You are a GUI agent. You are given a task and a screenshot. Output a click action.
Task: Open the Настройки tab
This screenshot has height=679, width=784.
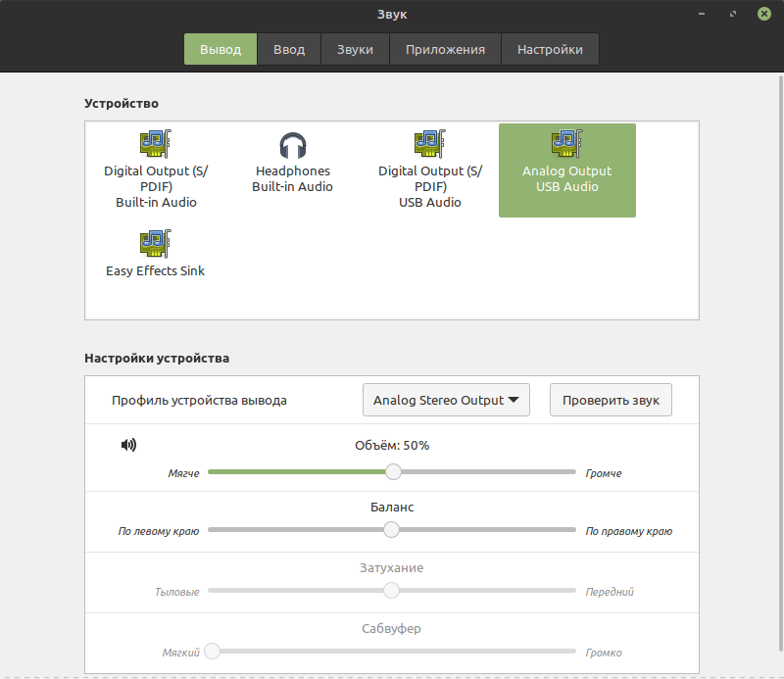coord(550,50)
